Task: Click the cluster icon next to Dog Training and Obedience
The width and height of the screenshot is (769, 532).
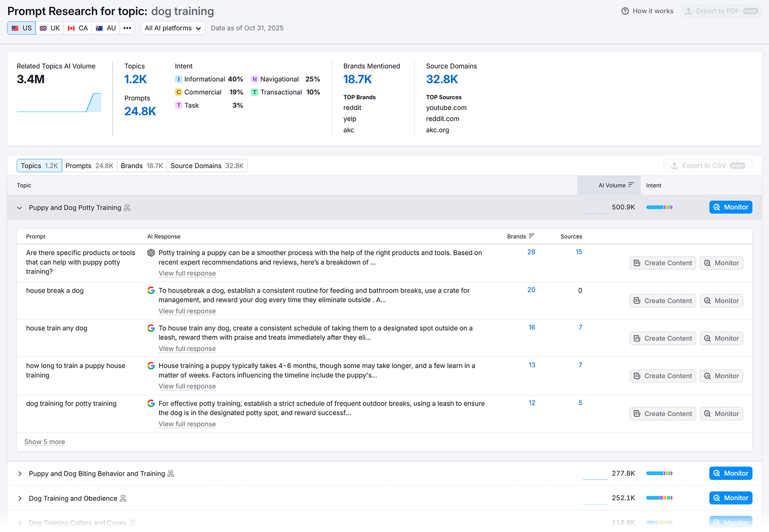Action: click(123, 498)
